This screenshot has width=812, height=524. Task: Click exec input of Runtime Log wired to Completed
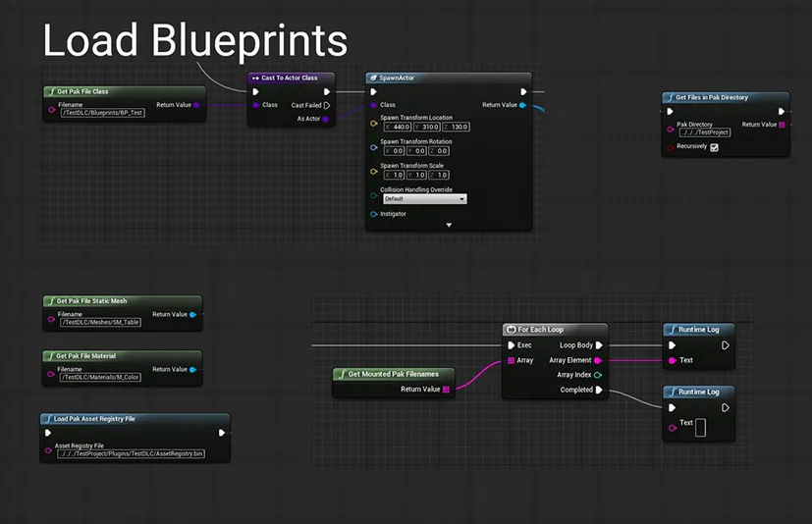pyautogui.click(x=672, y=408)
